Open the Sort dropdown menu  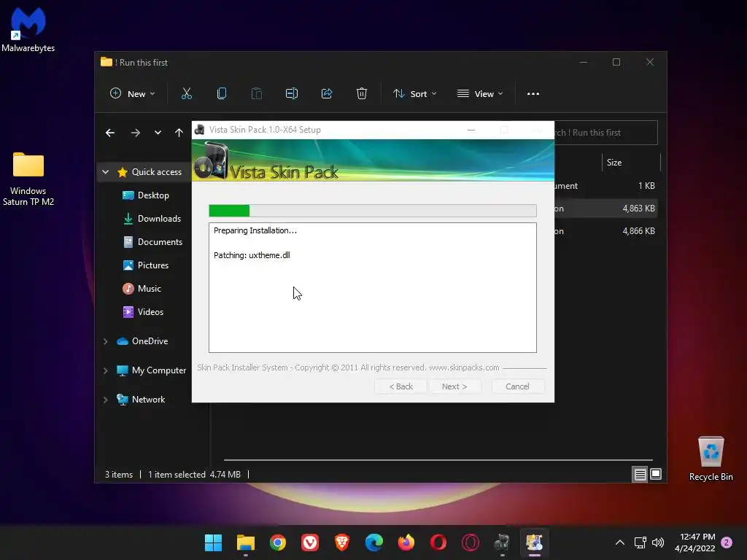pos(414,94)
